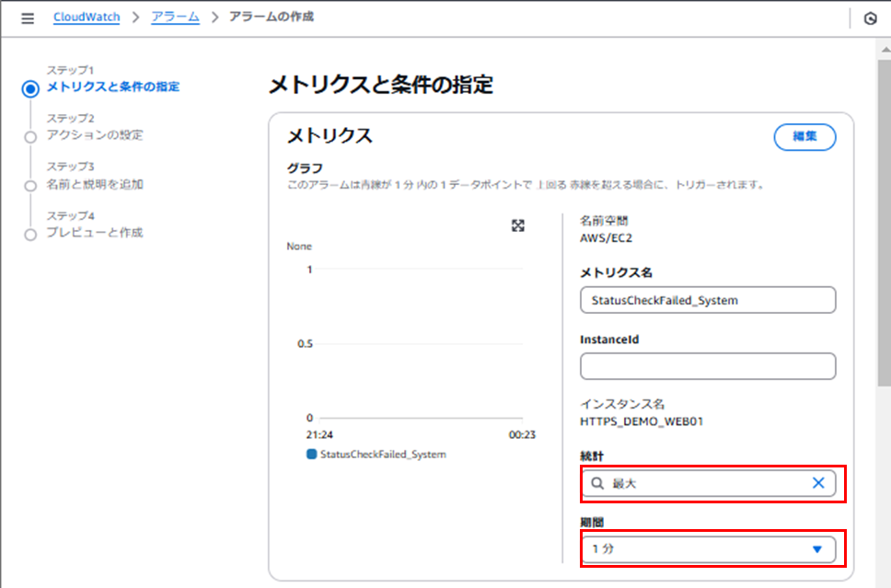
Task: Select ステップ2 アクションの設定 step
Action: 94,134
